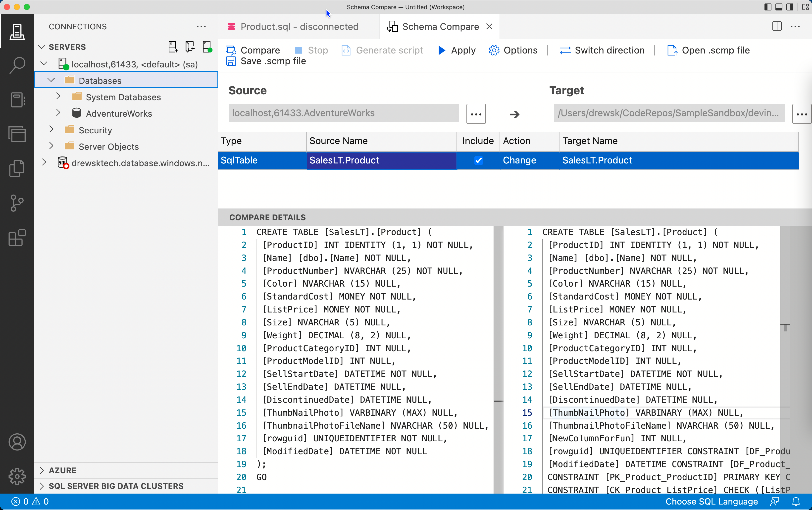Open the Connections view in activity bar
The width and height of the screenshot is (812, 510).
pos(17,32)
